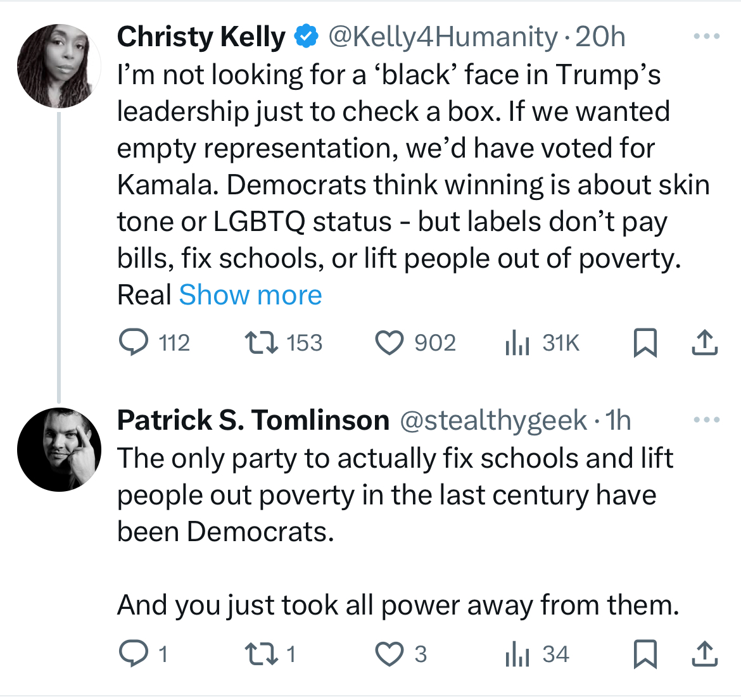Open Christy Kelly's profile picture
Image resolution: width=741 pixels, height=700 pixels.
(x=59, y=66)
